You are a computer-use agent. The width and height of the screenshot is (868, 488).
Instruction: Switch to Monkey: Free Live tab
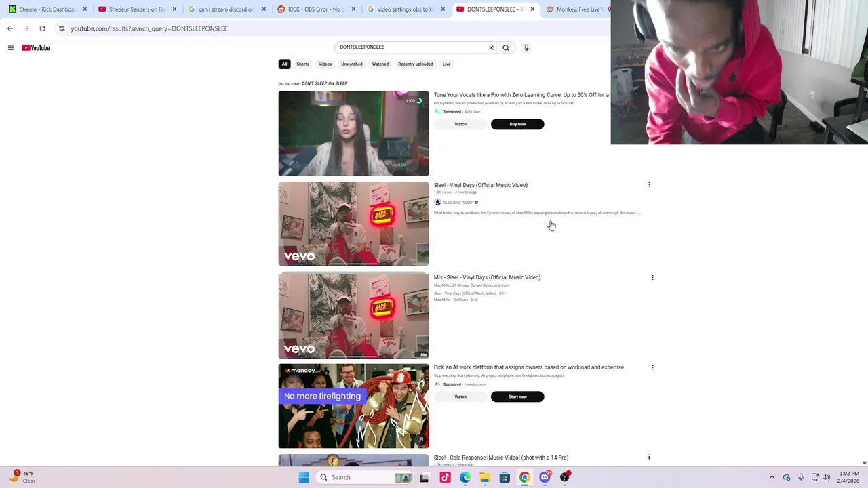pos(577,9)
